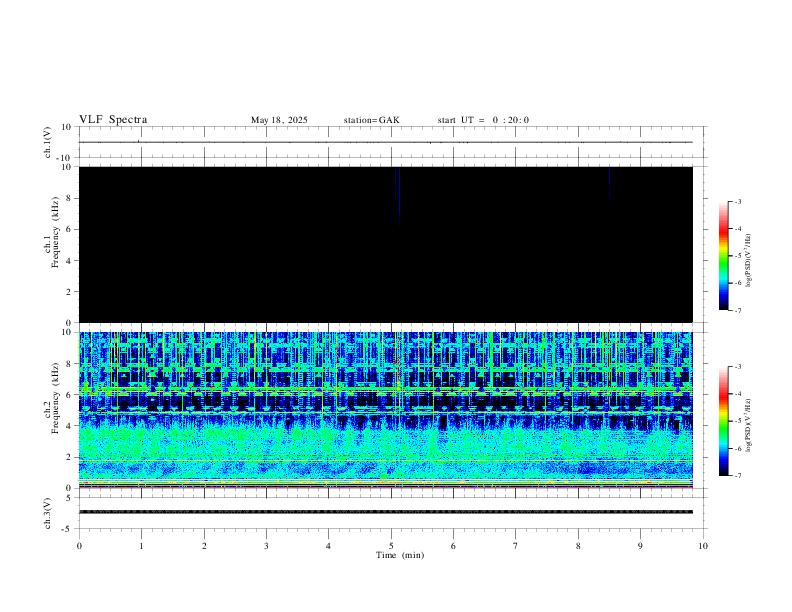Click the "-7" tick on ch.2 colorbar
Screen dimensions: 792x612
pyautogui.click(x=737, y=475)
